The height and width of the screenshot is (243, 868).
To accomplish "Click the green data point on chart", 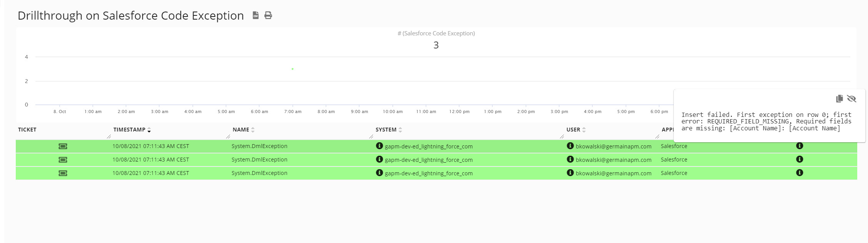I will [x=292, y=69].
